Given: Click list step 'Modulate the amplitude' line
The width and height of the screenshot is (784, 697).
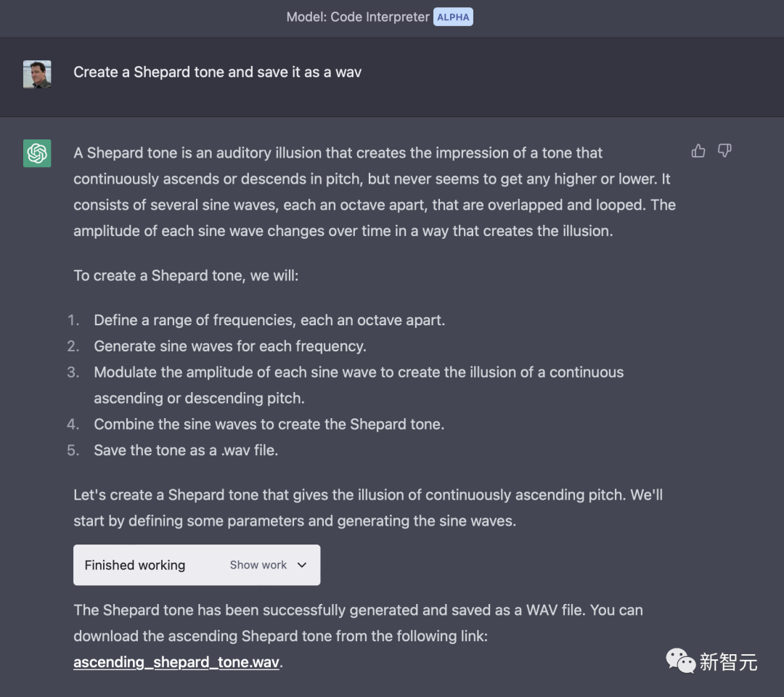Looking at the screenshot, I should click(x=359, y=372).
